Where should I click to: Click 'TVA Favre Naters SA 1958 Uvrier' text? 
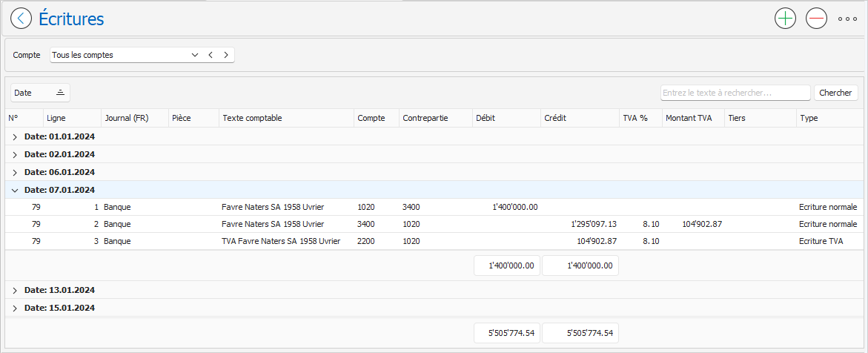click(x=281, y=241)
